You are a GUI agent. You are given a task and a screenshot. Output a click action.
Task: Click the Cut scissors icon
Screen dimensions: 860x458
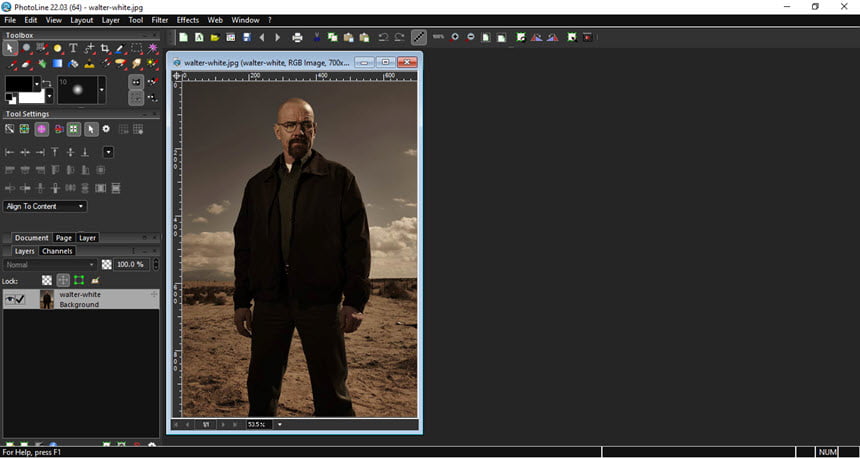pos(317,37)
